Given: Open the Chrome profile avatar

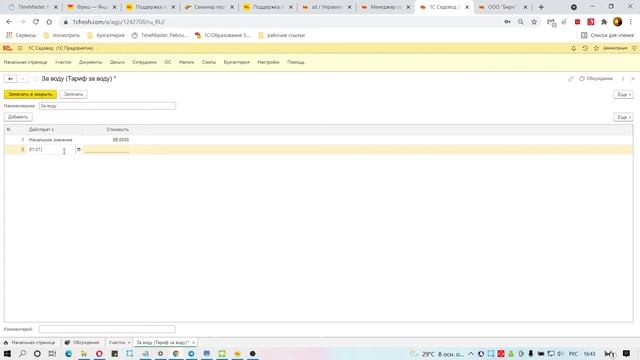Looking at the screenshot, I should click(618, 22).
